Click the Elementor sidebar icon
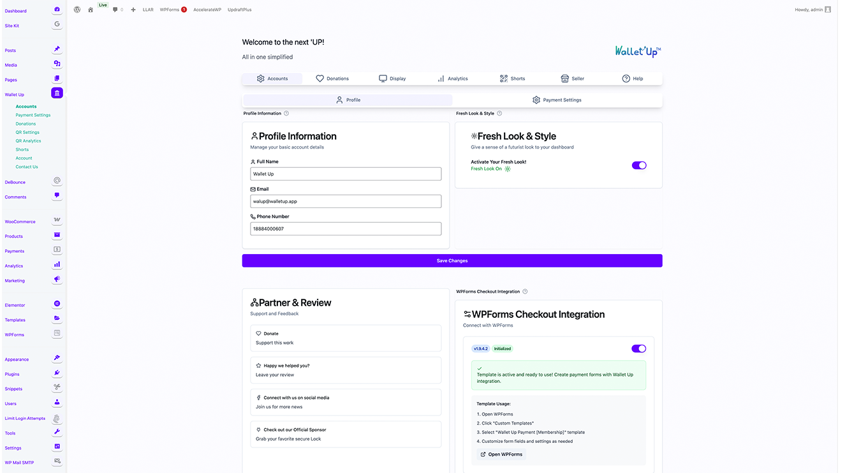This screenshot has height=473, width=868. (x=57, y=304)
